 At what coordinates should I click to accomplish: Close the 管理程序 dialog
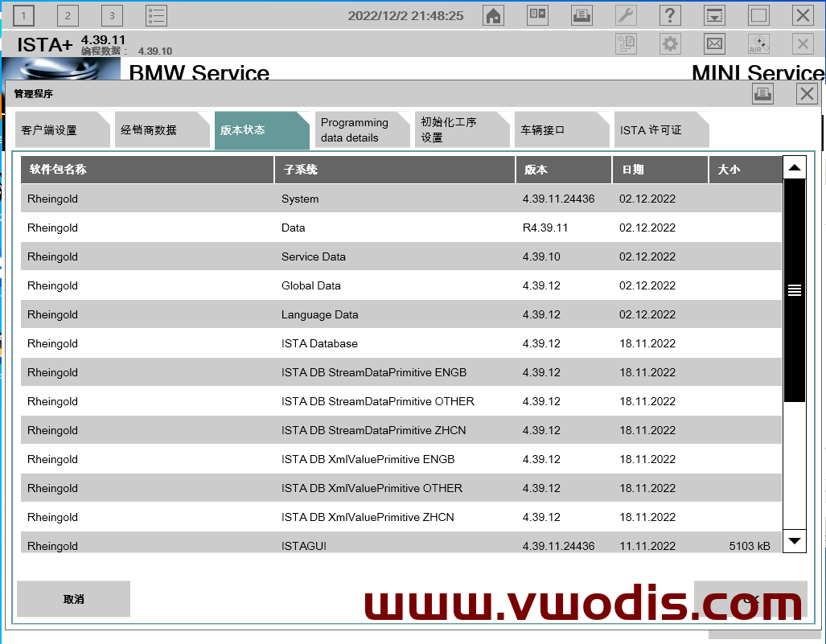click(x=807, y=94)
